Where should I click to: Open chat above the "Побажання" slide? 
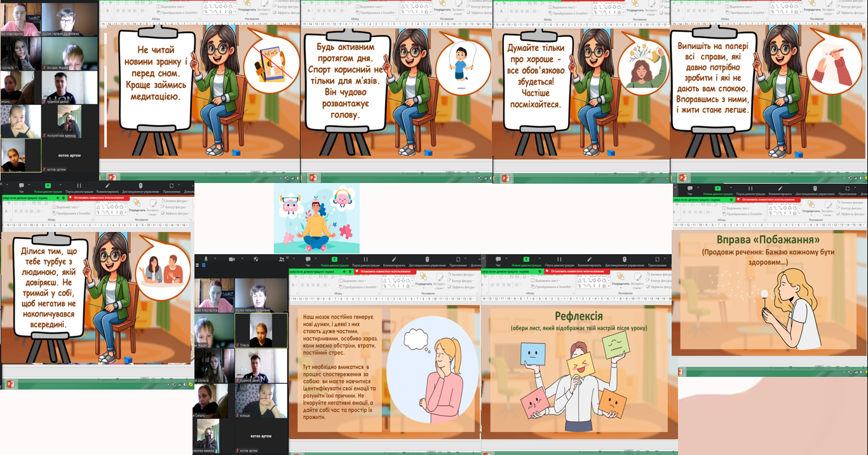pyautogui.click(x=690, y=189)
